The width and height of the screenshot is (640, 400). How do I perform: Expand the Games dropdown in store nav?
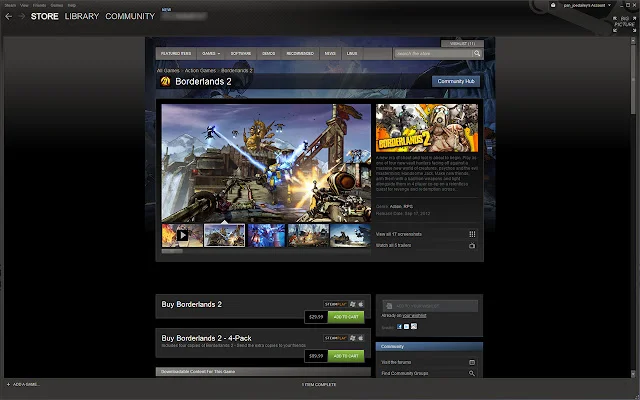point(211,53)
